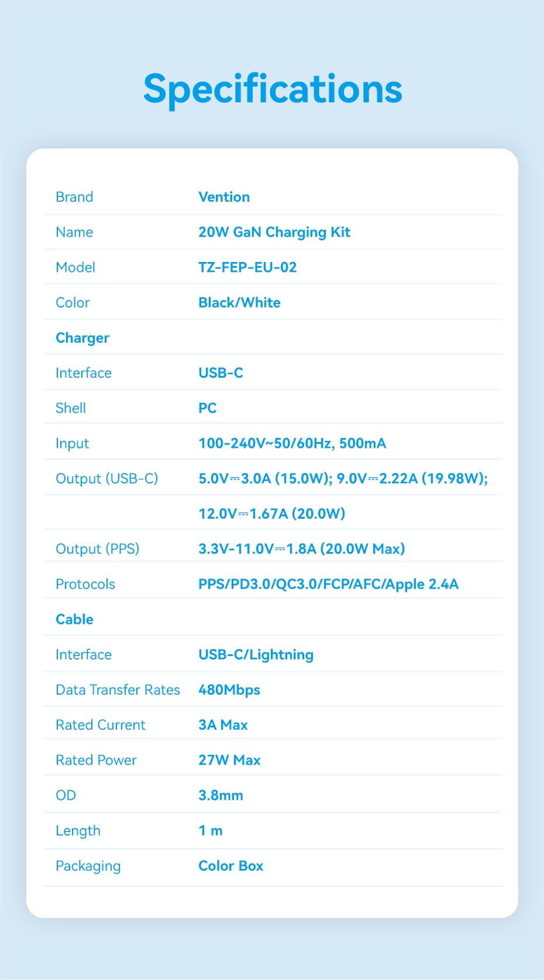Select the 'Output (PPS)' label

pos(98,549)
